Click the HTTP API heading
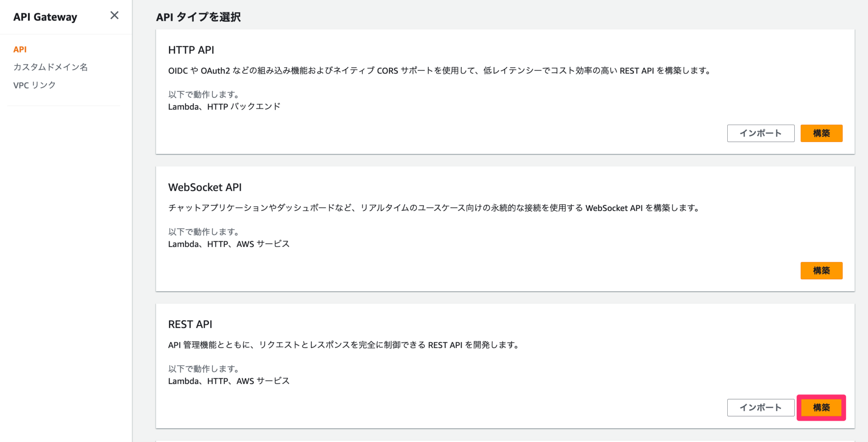This screenshot has height=442, width=868. 191,50
